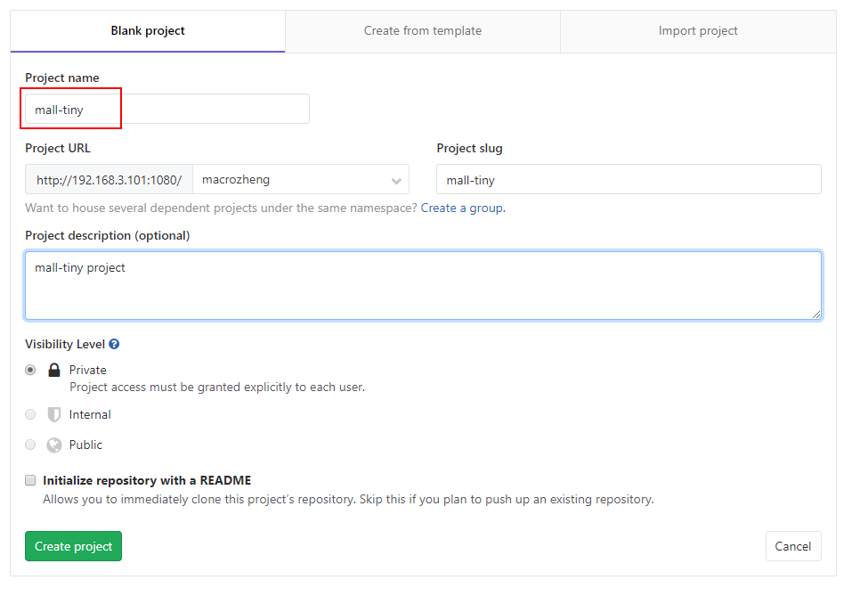Click the Cancel button
Image resolution: width=868 pixels, height=596 pixels.
coord(792,546)
